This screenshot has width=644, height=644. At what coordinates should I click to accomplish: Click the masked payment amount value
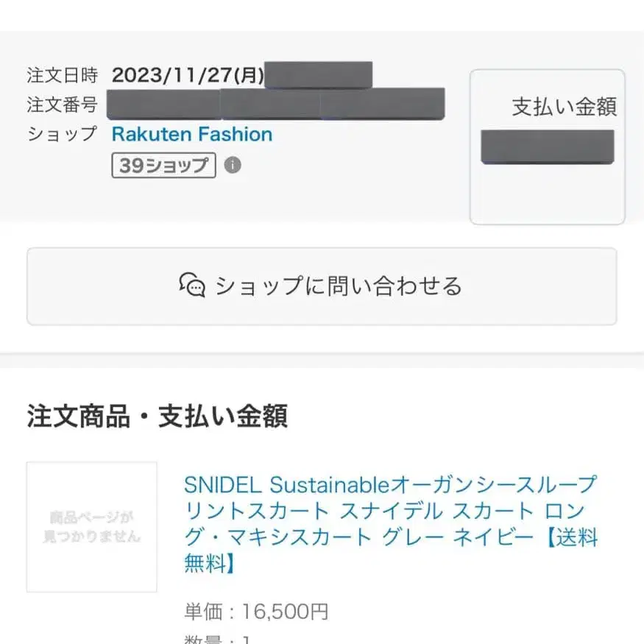pos(547,146)
